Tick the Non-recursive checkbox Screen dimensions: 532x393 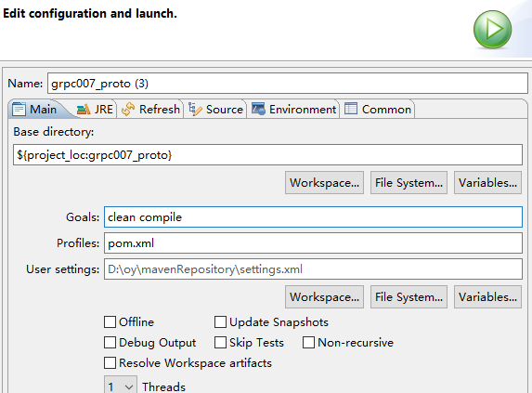(308, 343)
